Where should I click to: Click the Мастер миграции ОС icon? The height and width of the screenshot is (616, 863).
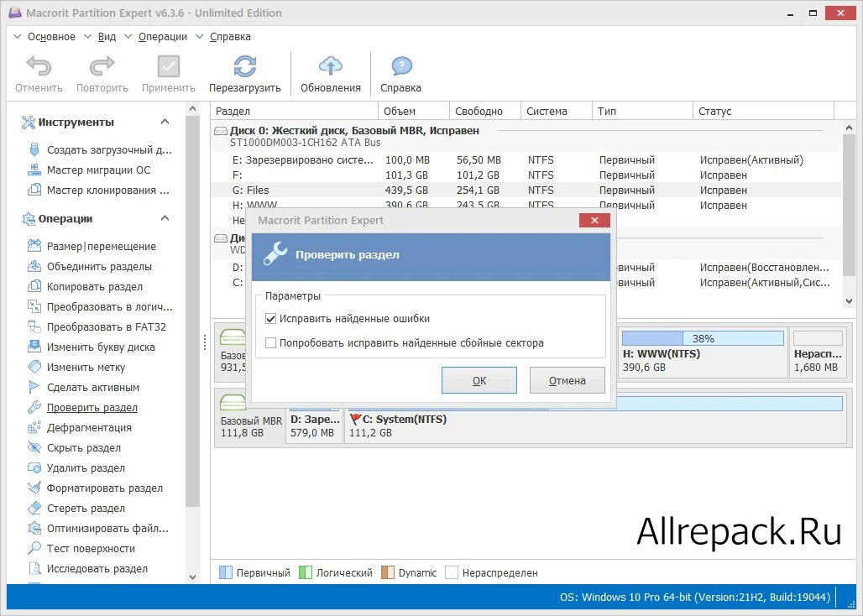[x=34, y=170]
